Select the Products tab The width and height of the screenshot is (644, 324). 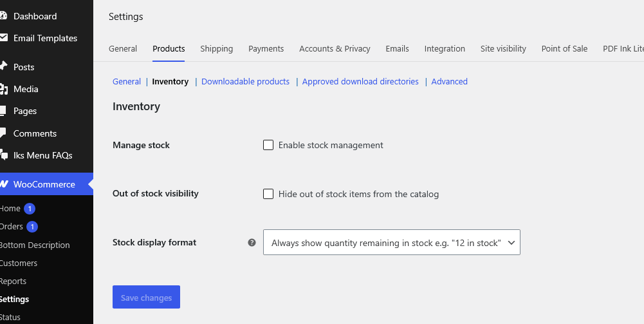[169, 48]
